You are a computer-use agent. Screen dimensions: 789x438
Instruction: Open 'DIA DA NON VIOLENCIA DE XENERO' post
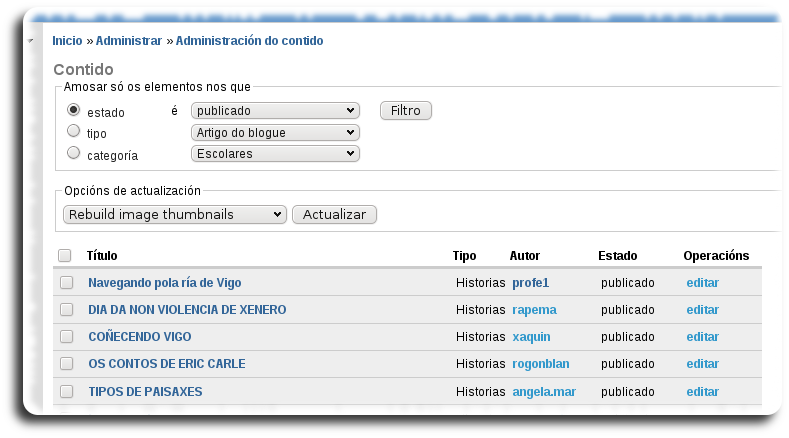(x=187, y=310)
